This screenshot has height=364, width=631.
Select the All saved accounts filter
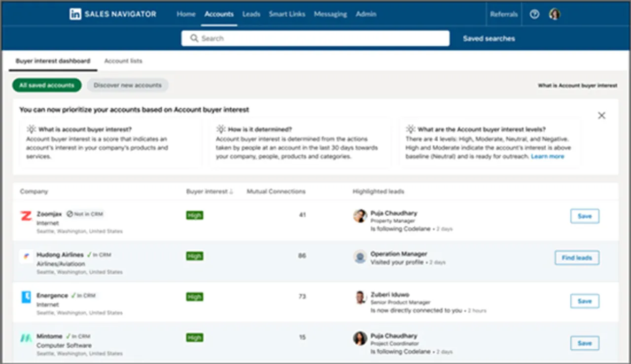[x=47, y=85]
